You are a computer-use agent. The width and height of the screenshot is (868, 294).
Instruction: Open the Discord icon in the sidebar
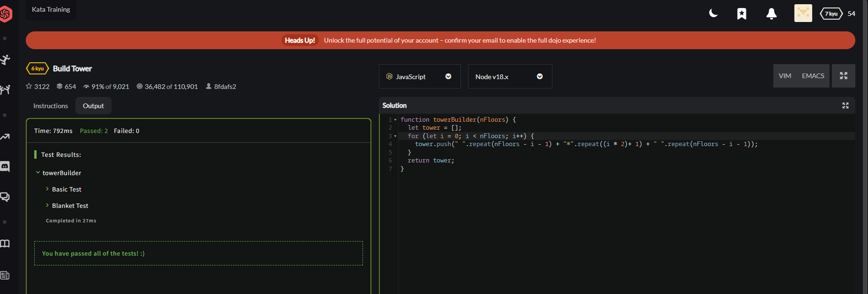click(5, 166)
